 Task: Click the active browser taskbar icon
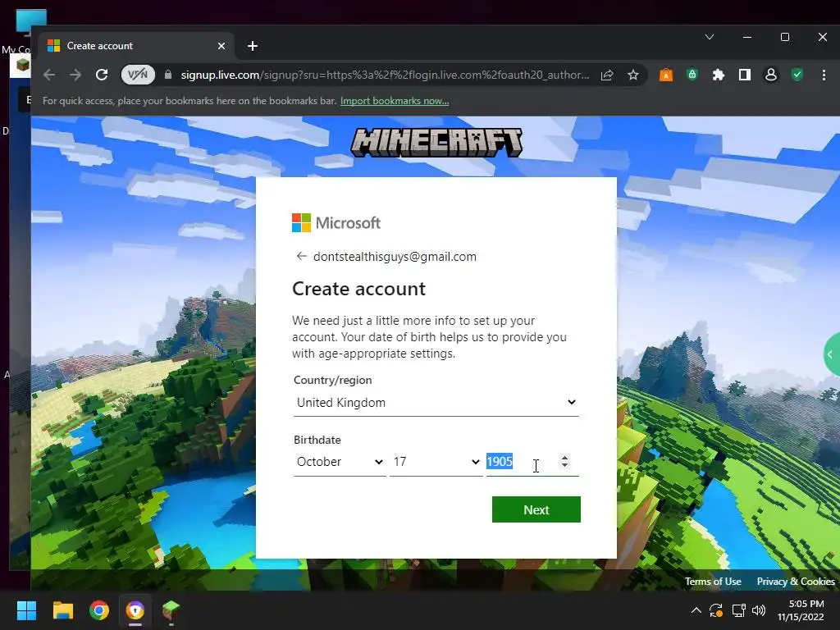click(x=135, y=610)
